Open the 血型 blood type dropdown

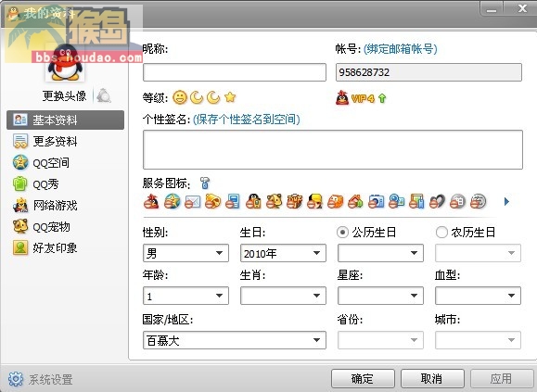478,296
